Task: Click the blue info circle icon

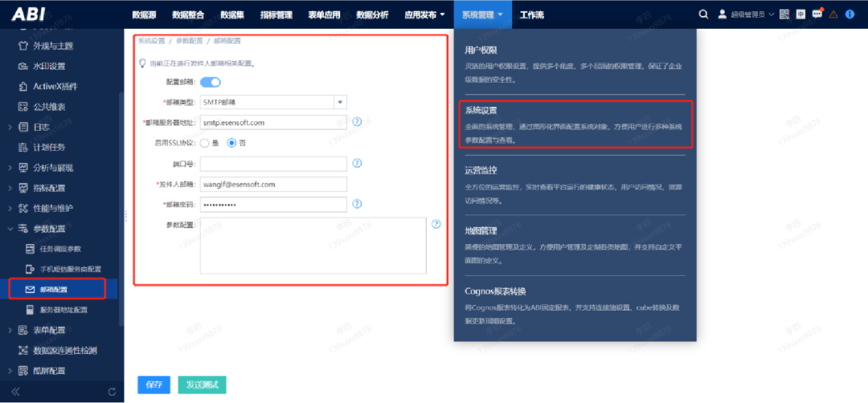Action: [x=850, y=14]
